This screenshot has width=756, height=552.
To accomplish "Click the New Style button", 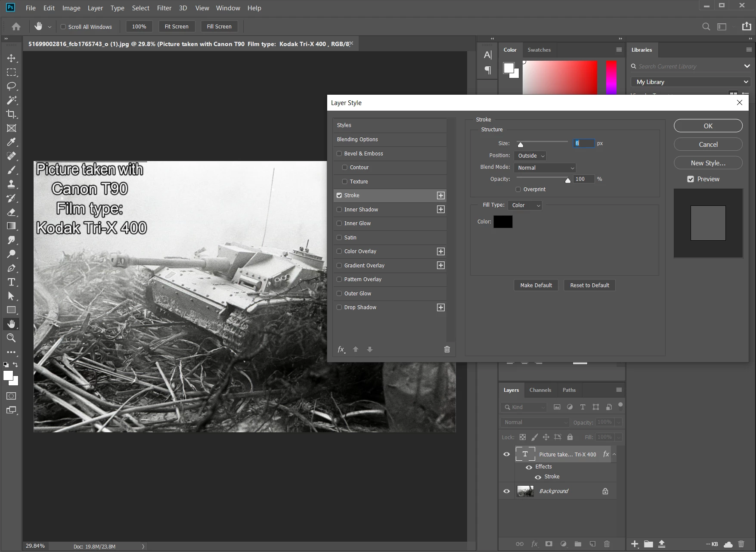I will (708, 163).
